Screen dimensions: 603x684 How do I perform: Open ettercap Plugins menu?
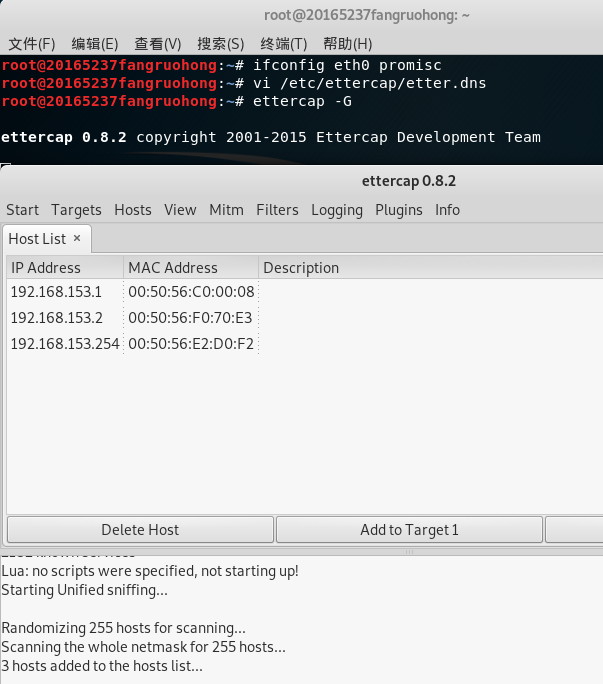pos(399,210)
